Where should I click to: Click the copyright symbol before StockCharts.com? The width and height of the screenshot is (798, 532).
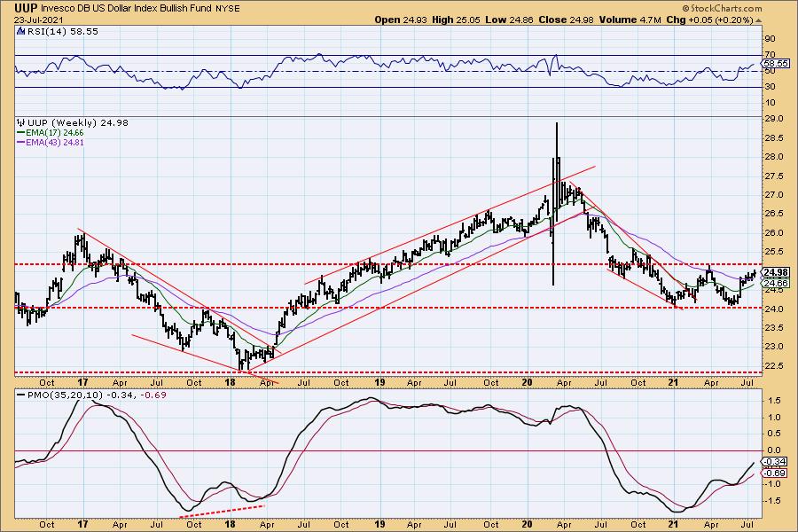tap(685, 8)
